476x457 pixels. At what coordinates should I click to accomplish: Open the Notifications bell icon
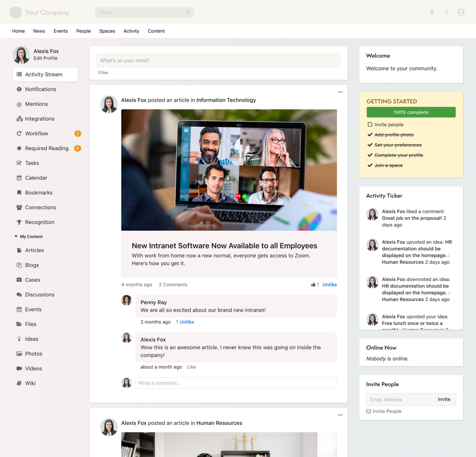pyautogui.click(x=432, y=12)
